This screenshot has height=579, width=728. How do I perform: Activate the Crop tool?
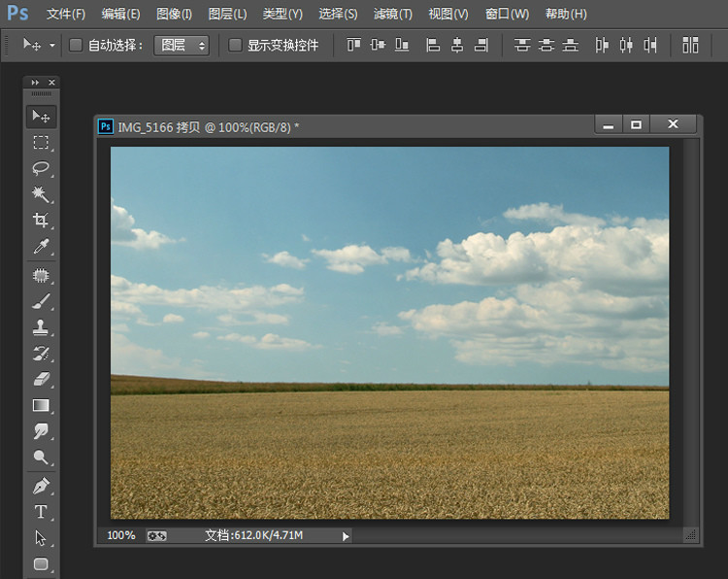coord(41,221)
